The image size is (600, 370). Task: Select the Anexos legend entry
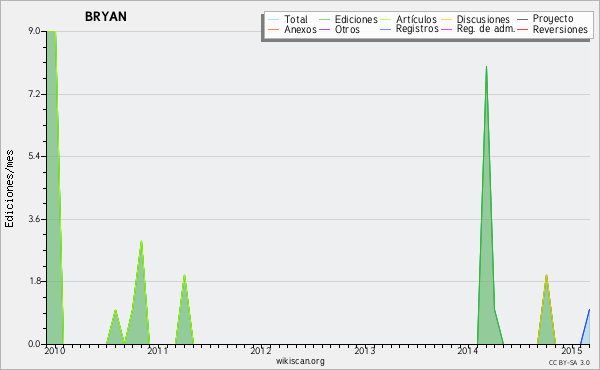292,29
